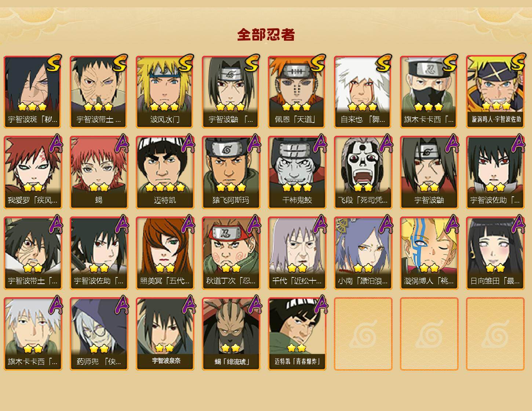Click the star rating on 迈特凯 card
This screenshot has width=532, height=411.
tap(165, 188)
